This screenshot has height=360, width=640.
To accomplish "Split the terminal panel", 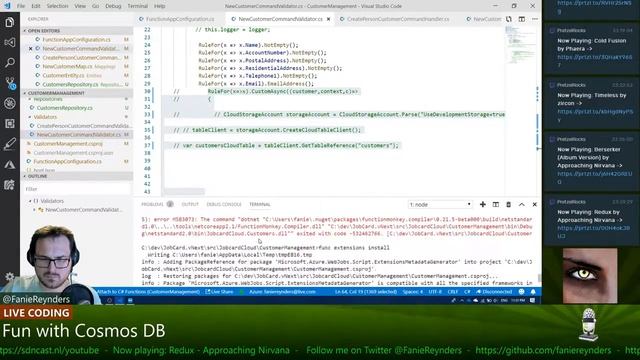I will [496, 204].
